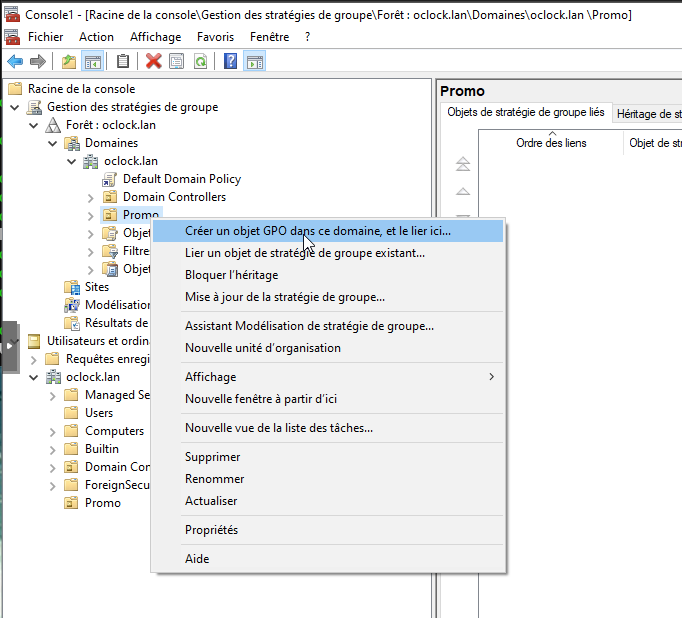
Task: Select the Users container in the tree
Action: [99, 413]
